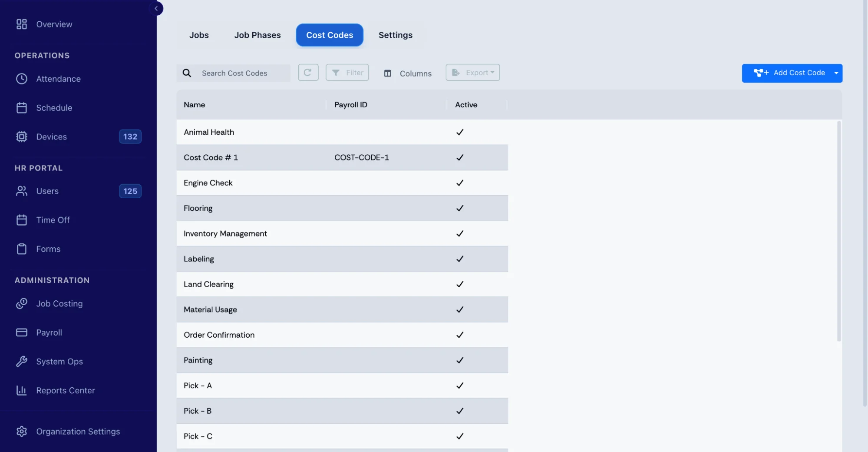
Task: Click the 125 badge beside Users
Action: click(x=130, y=191)
